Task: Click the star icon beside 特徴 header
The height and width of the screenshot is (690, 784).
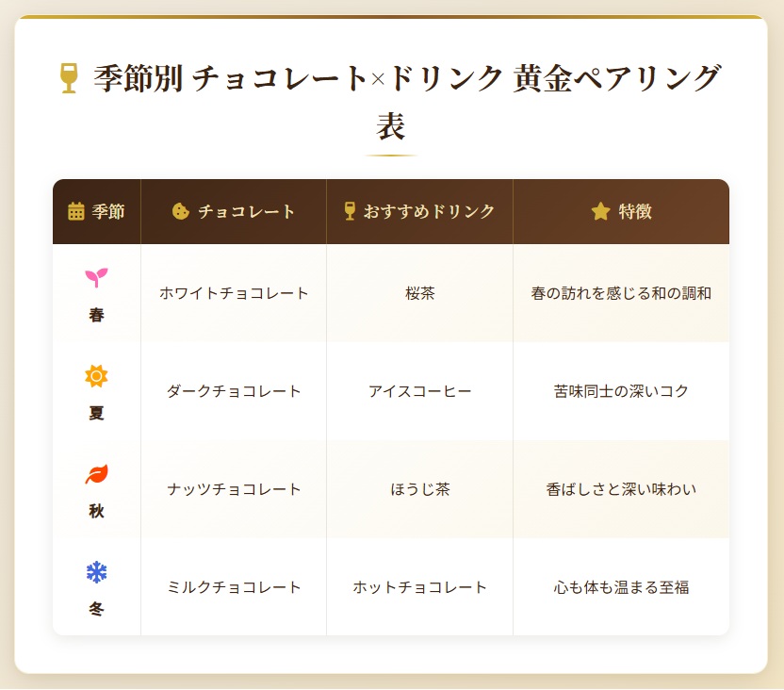Action: [600, 211]
